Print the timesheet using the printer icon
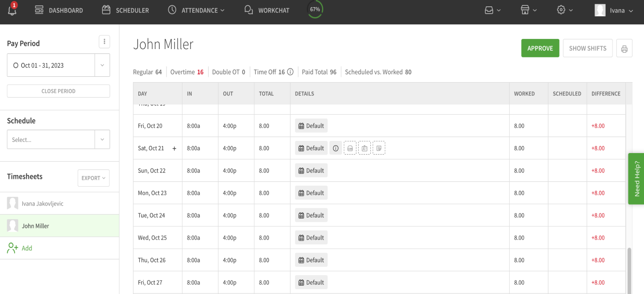644x294 pixels. point(624,49)
